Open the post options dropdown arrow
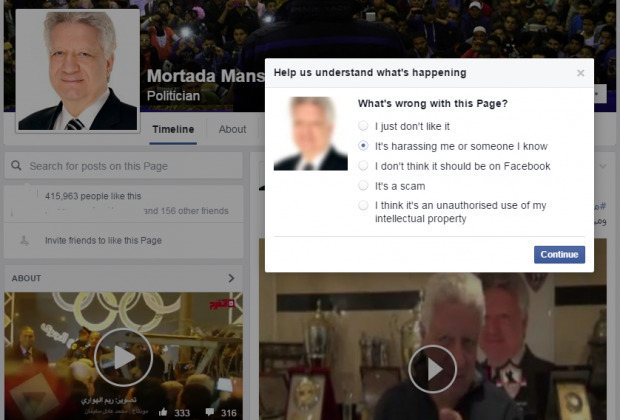The width and height of the screenshot is (620, 420). (x=602, y=166)
